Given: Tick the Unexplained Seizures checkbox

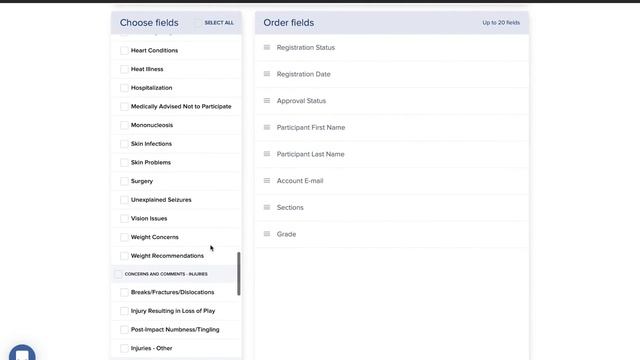Looking at the screenshot, I should tap(124, 200).
